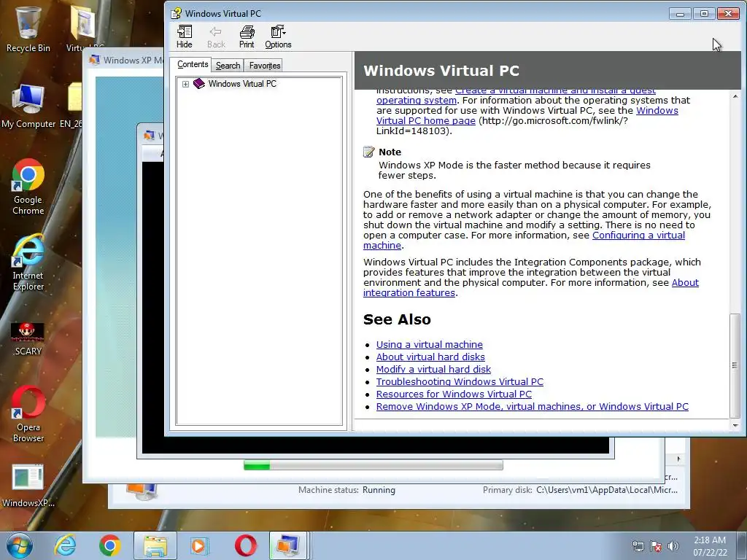
Task: Launch Opera from taskbar
Action: click(x=245, y=545)
